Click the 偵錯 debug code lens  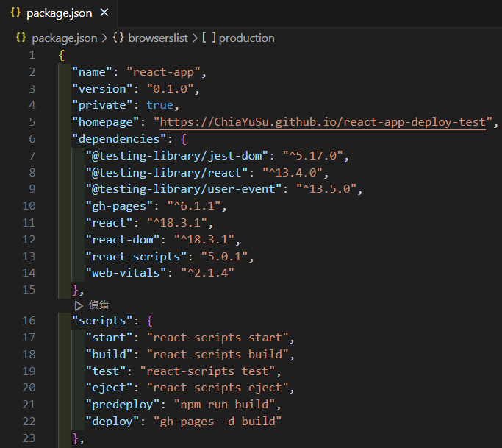[99, 305]
